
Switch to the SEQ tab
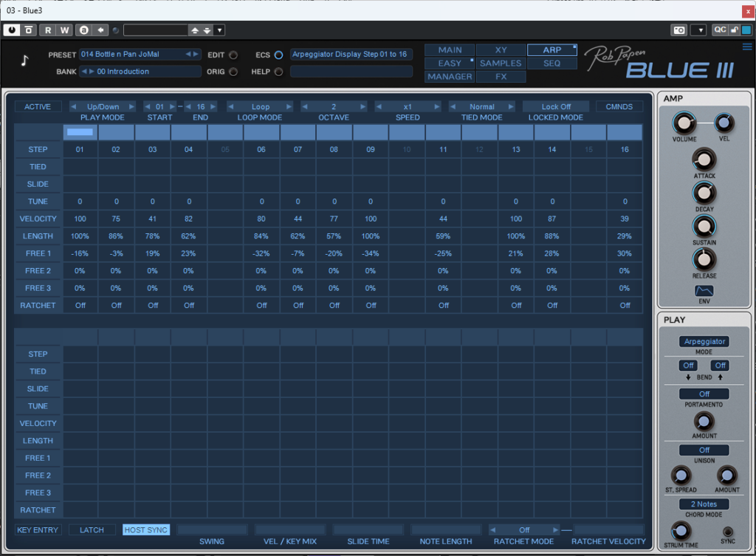[551, 64]
